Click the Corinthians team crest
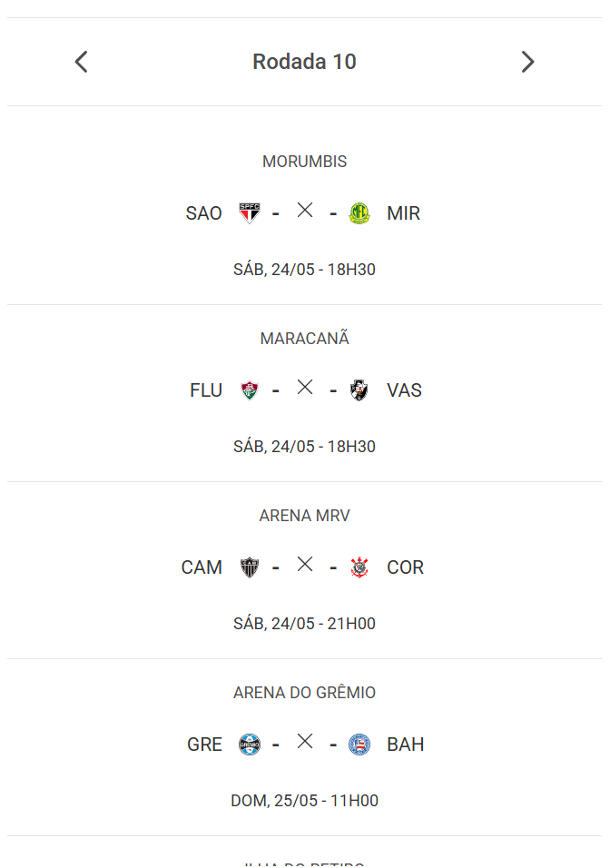This screenshot has width=610, height=868. click(359, 567)
